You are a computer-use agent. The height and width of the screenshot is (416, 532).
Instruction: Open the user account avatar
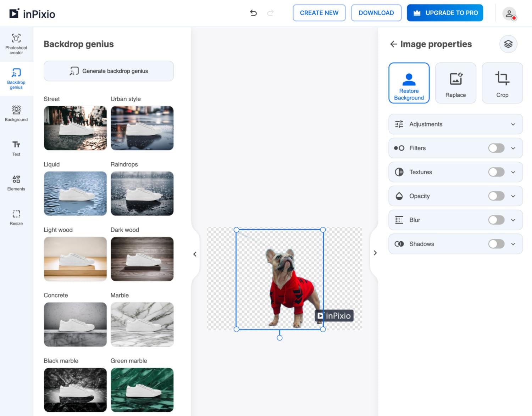click(x=509, y=14)
